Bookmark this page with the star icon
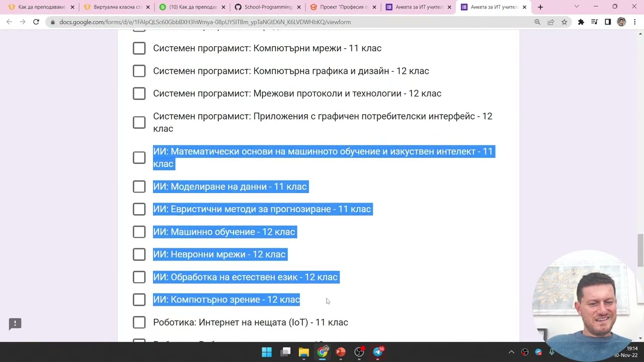Viewport: 644px width, 362px height. click(565, 22)
